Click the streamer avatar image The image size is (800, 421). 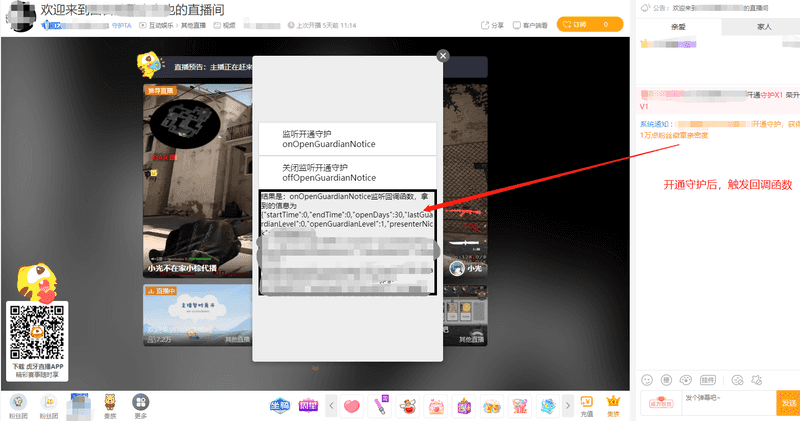point(20,16)
